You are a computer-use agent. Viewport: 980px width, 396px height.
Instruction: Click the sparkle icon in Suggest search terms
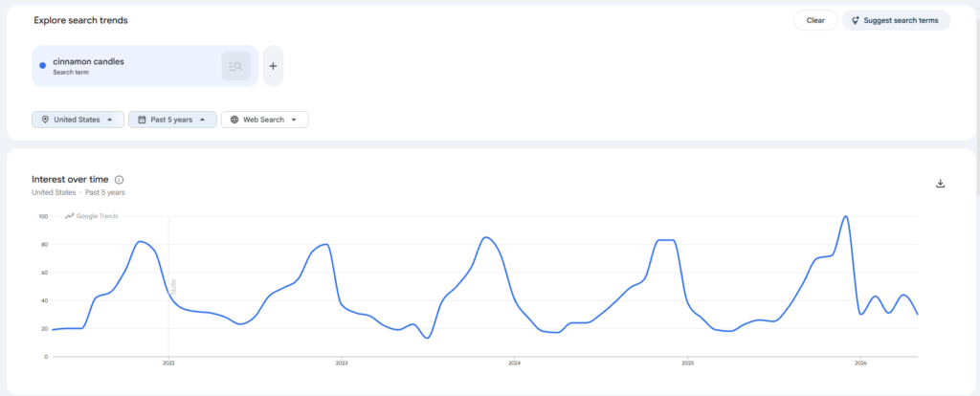855,20
